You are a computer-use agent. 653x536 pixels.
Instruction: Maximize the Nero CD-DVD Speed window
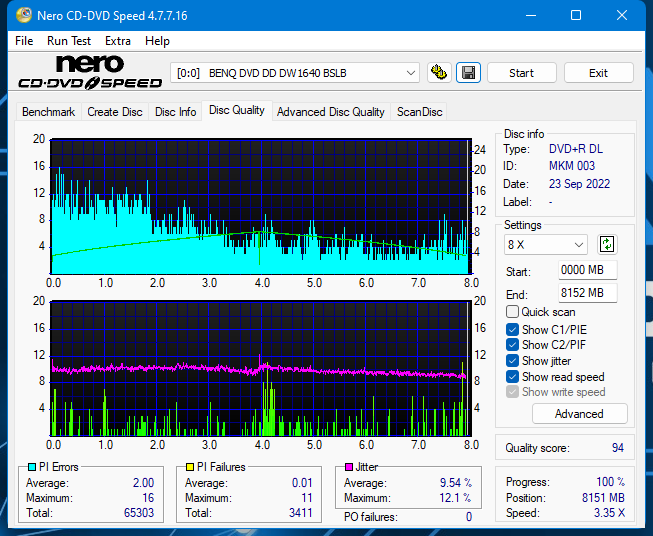pos(576,15)
